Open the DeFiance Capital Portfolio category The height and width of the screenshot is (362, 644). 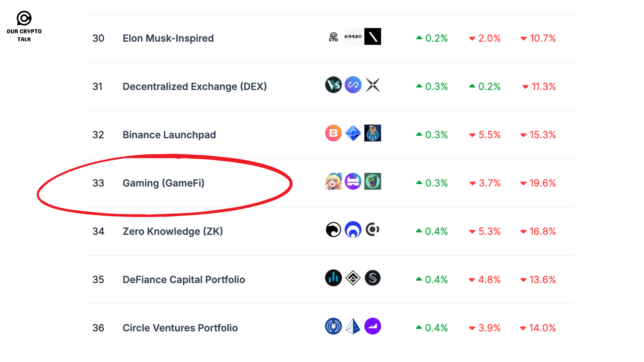pyautogui.click(x=184, y=280)
